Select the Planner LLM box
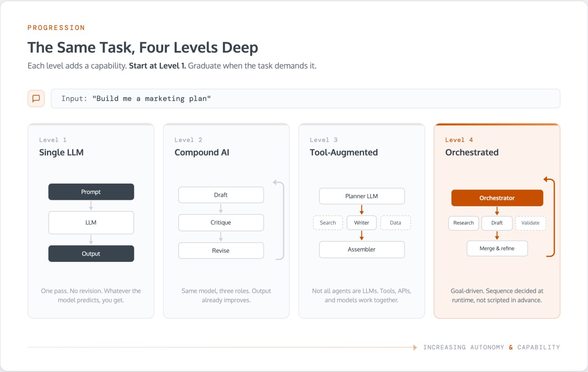This screenshot has width=588, height=372. tap(362, 196)
